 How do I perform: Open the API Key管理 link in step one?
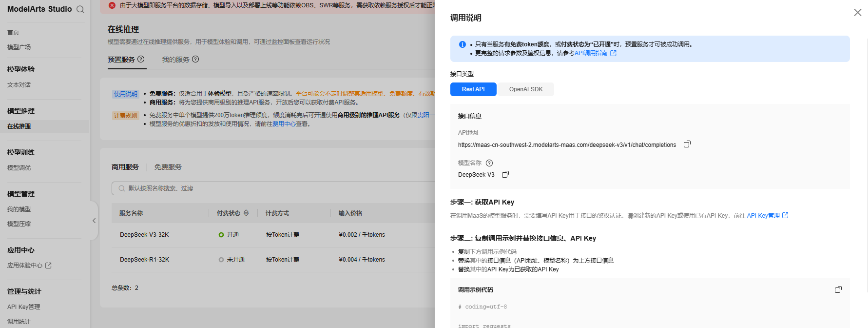(x=763, y=215)
